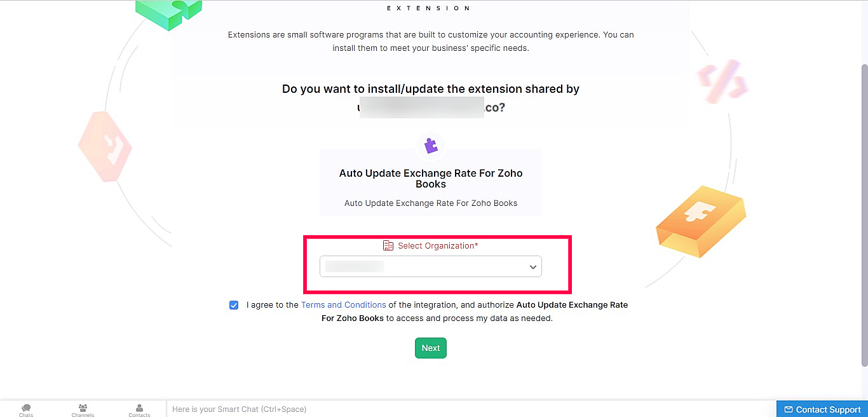Screen dimensions: 868x417
Task: Click the purple puzzle extension icon
Action: (431, 146)
